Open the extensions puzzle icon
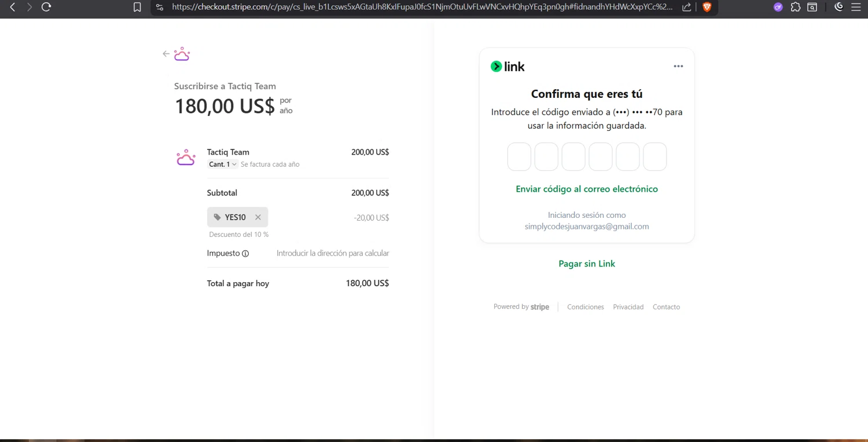 click(x=796, y=7)
